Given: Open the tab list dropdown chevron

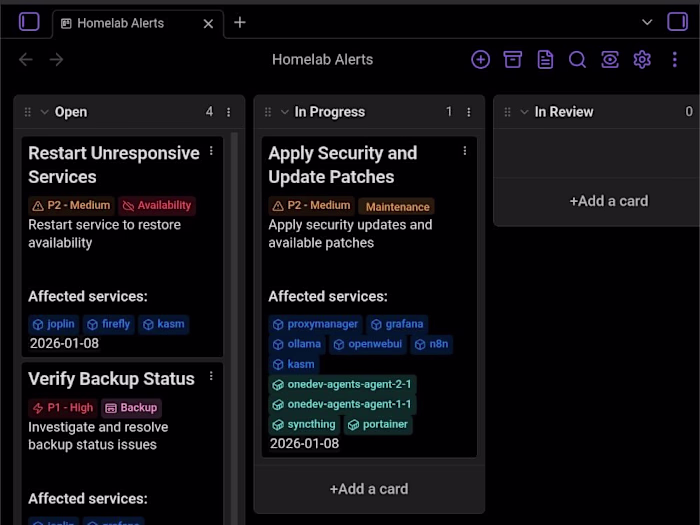Looking at the screenshot, I should (647, 22).
